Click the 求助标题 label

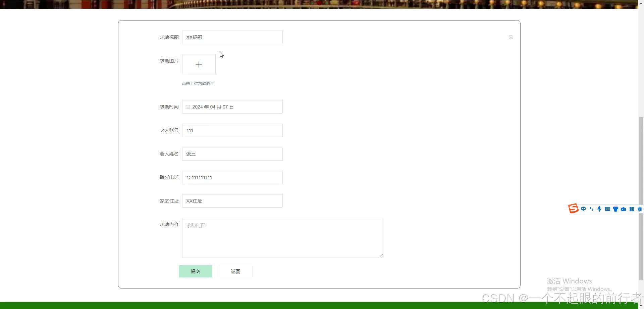(x=169, y=37)
